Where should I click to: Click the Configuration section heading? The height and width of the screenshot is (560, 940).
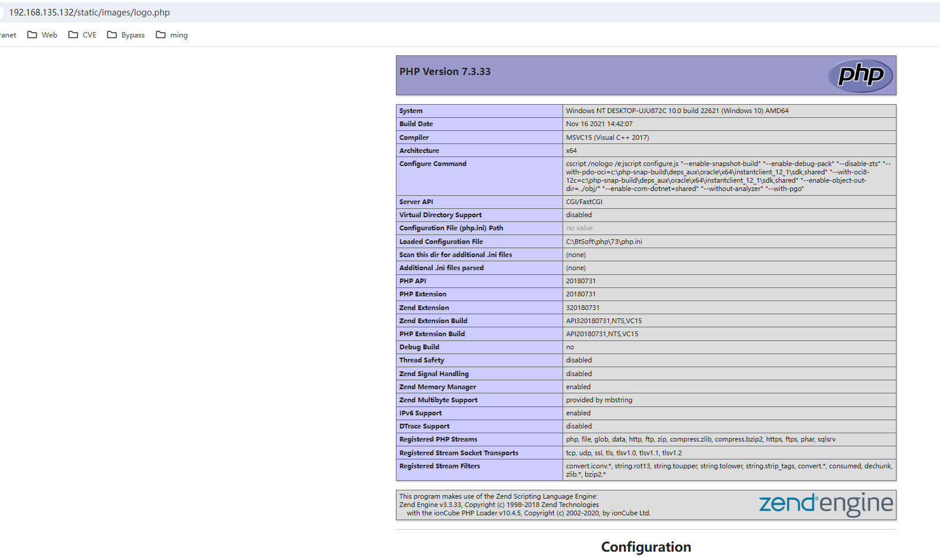[x=646, y=547]
